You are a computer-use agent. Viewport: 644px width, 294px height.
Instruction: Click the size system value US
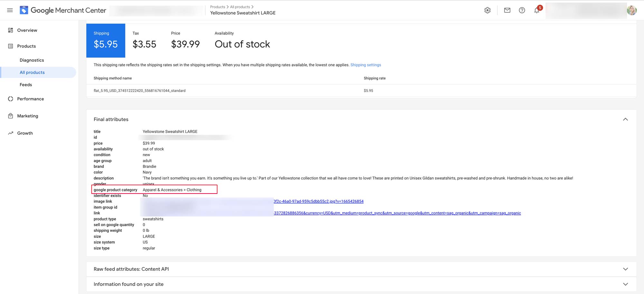[145, 242]
